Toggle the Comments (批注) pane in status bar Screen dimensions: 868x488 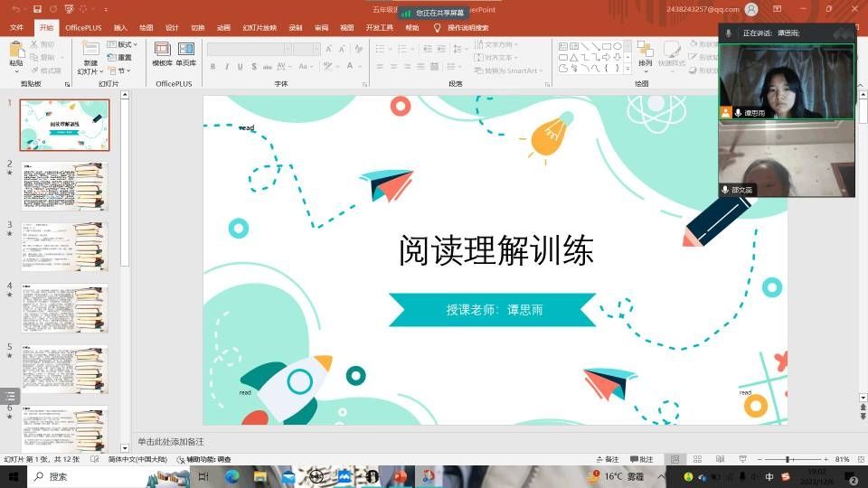point(641,459)
